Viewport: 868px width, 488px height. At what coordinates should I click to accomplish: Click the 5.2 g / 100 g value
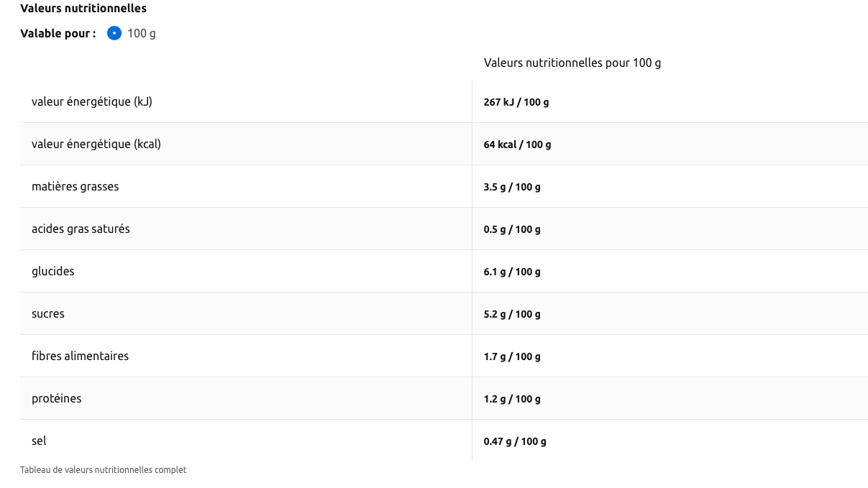coord(512,315)
